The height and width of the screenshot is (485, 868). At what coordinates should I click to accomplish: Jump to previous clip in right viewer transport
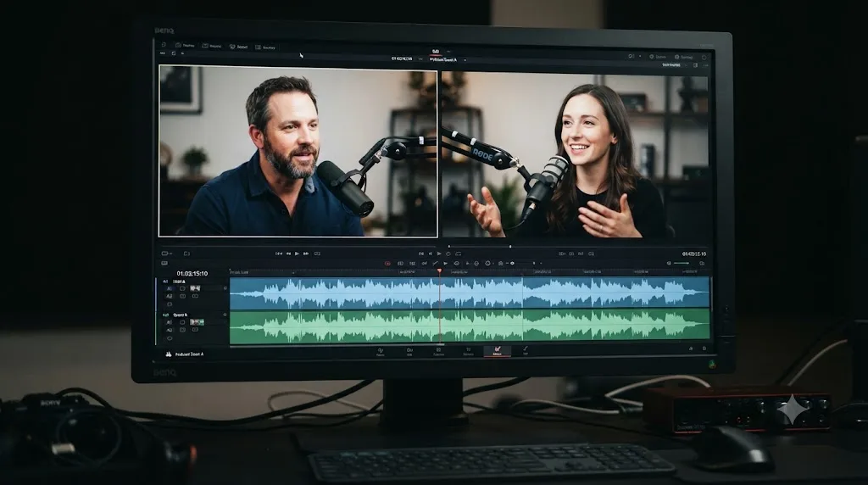pos(421,254)
